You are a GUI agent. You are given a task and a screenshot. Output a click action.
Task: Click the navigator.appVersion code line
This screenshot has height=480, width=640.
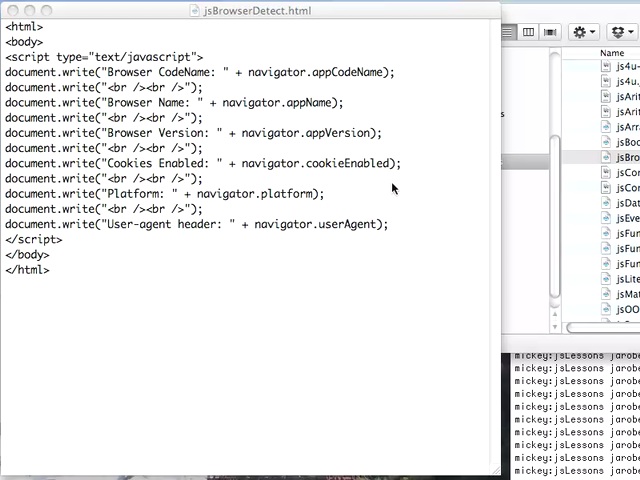point(193,133)
